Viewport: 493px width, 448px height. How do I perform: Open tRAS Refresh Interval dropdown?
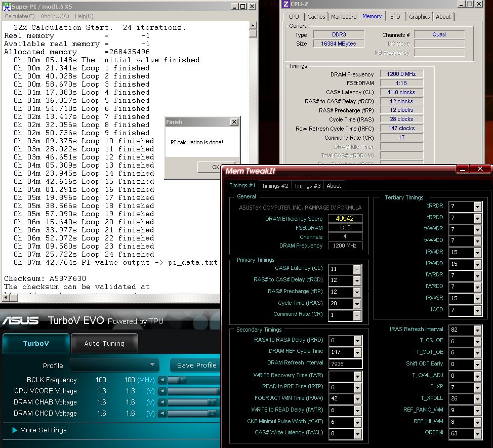477,330
